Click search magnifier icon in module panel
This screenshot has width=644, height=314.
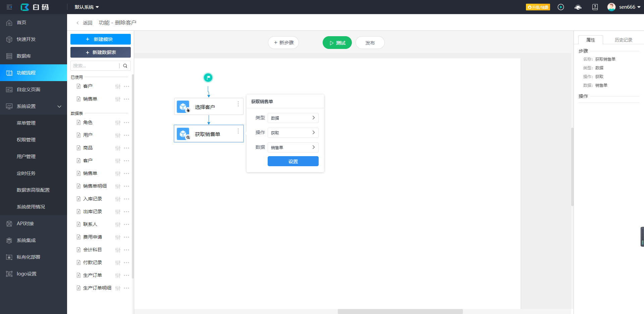point(125,66)
